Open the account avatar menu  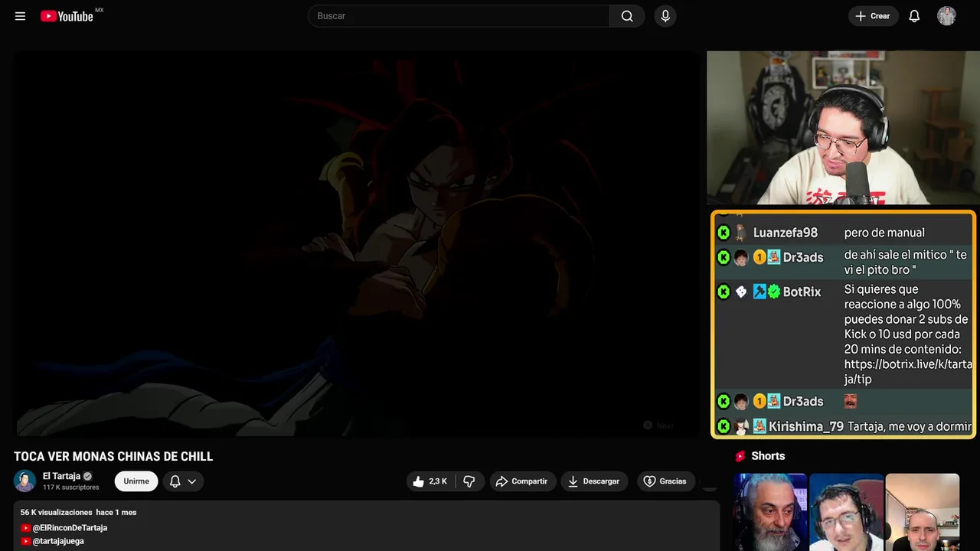pos(946,16)
